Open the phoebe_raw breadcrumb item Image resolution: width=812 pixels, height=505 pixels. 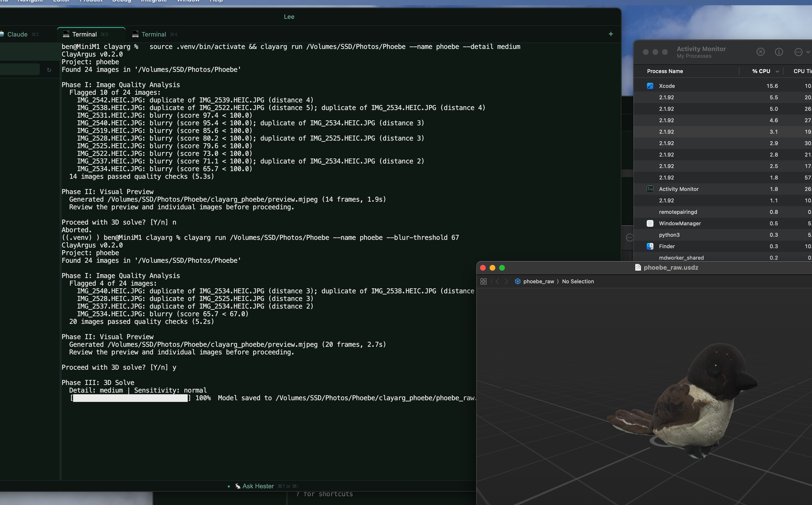tap(538, 281)
